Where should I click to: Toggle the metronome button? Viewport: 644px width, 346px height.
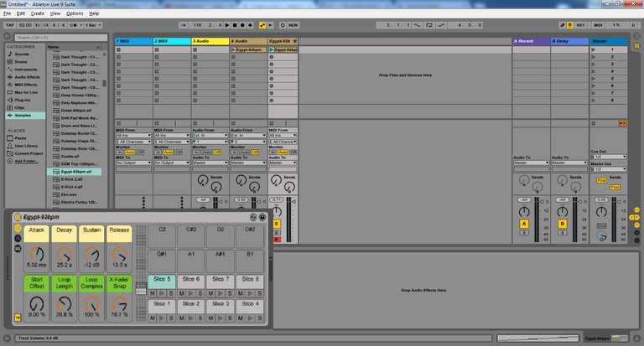(73, 25)
